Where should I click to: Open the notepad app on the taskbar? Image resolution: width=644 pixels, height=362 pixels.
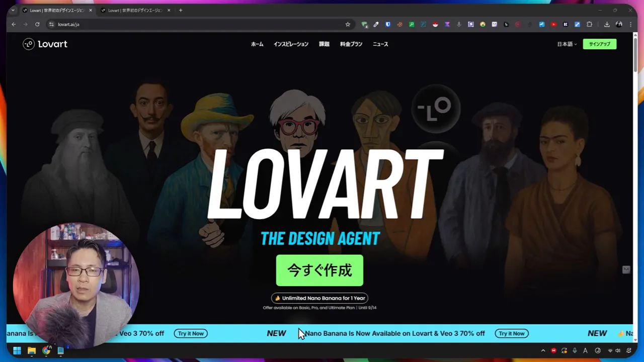pyautogui.click(x=61, y=350)
